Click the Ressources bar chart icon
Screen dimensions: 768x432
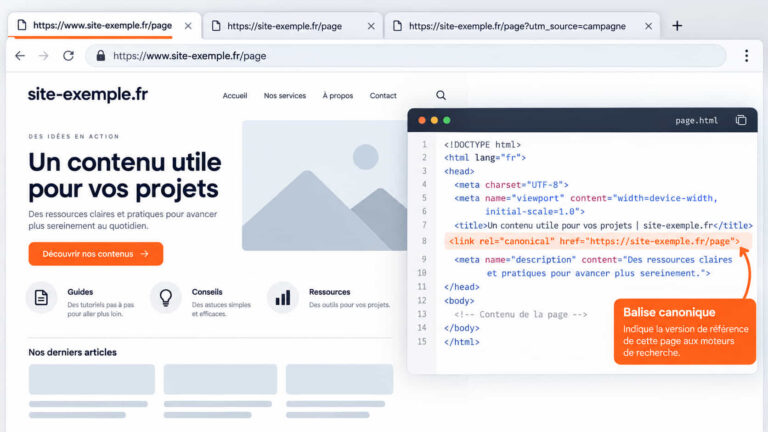283,297
